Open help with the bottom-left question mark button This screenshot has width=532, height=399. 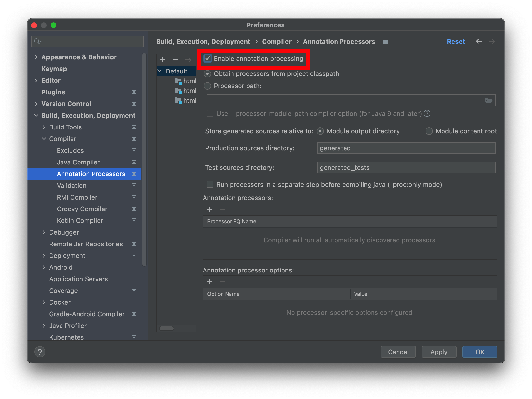(40, 352)
